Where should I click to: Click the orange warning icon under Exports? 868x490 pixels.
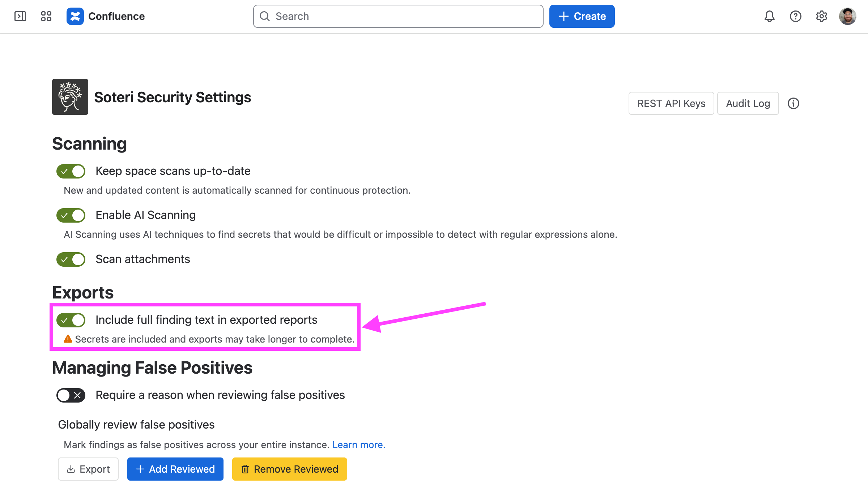click(68, 339)
